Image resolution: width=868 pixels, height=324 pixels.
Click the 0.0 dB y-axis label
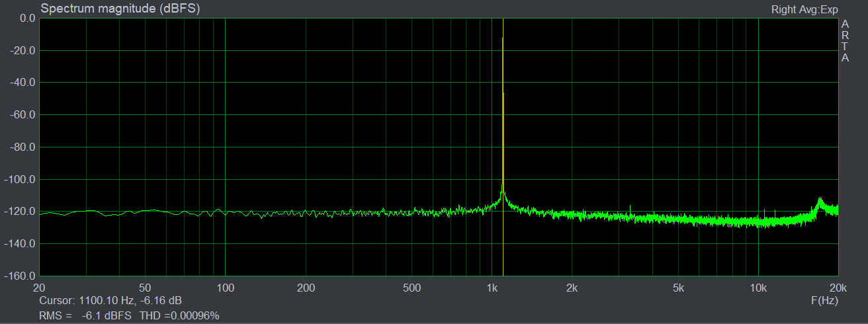point(28,19)
